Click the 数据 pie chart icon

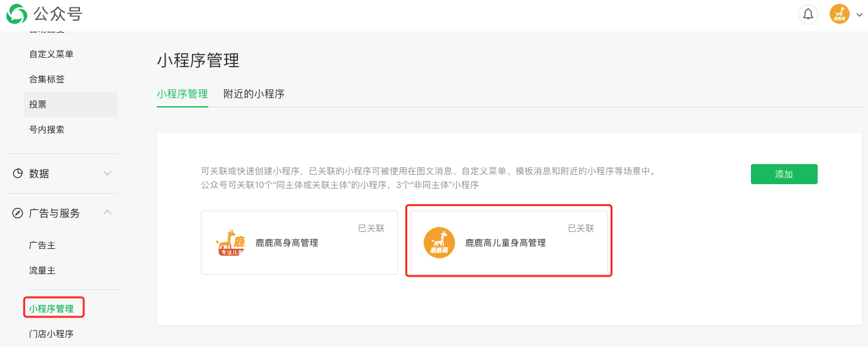click(x=18, y=173)
